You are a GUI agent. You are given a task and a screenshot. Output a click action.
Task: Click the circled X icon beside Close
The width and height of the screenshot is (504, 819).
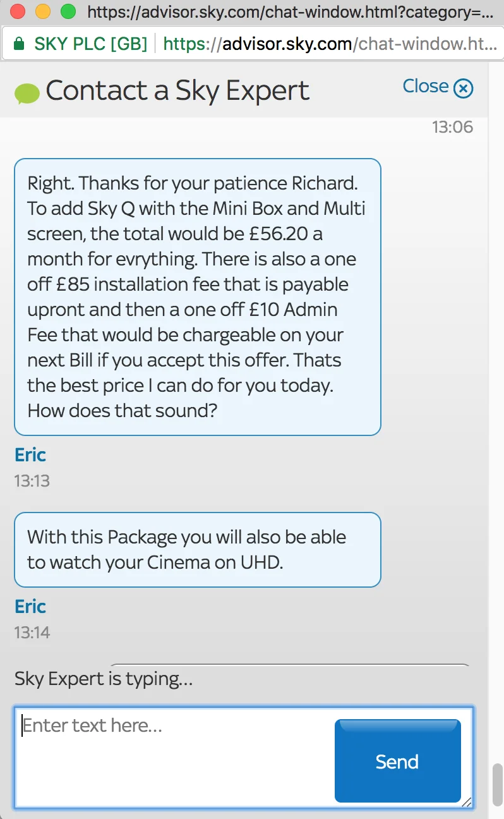tap(463, 88)
